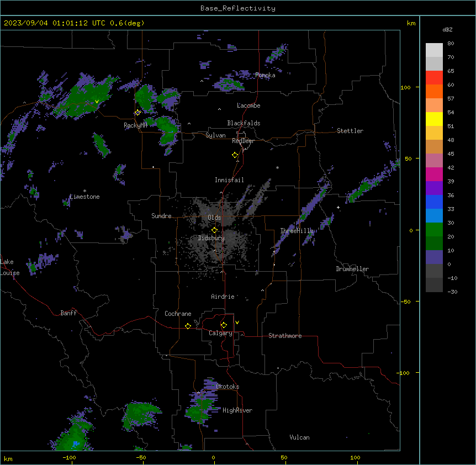The height and width of the screenshot is (465, 476).
Task: Select the pink 45–42 dBZ legend swatch
Action: (434, 161)
